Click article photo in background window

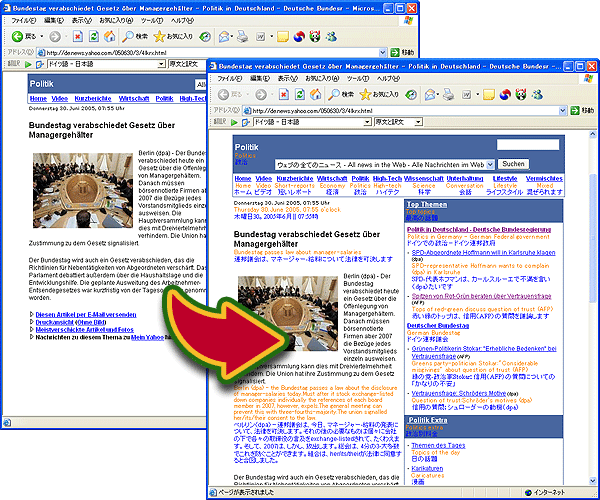[x=83, y=191]
